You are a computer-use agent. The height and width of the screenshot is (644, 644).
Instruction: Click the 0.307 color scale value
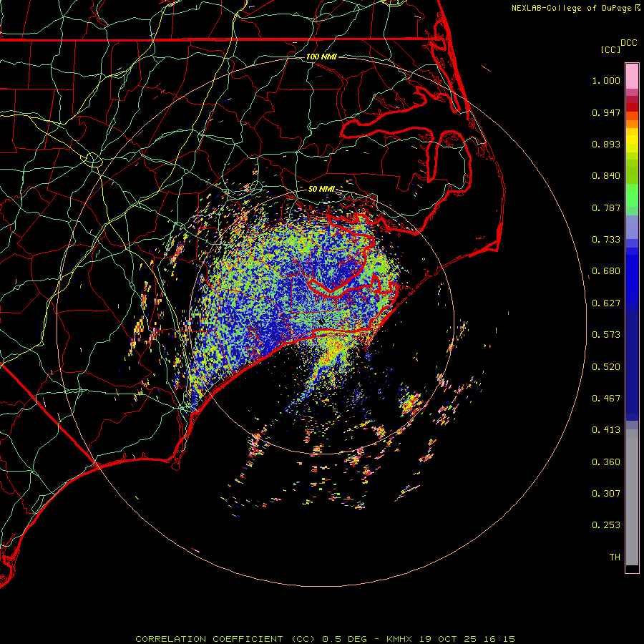pyautogui.click(x=606, y=494)
